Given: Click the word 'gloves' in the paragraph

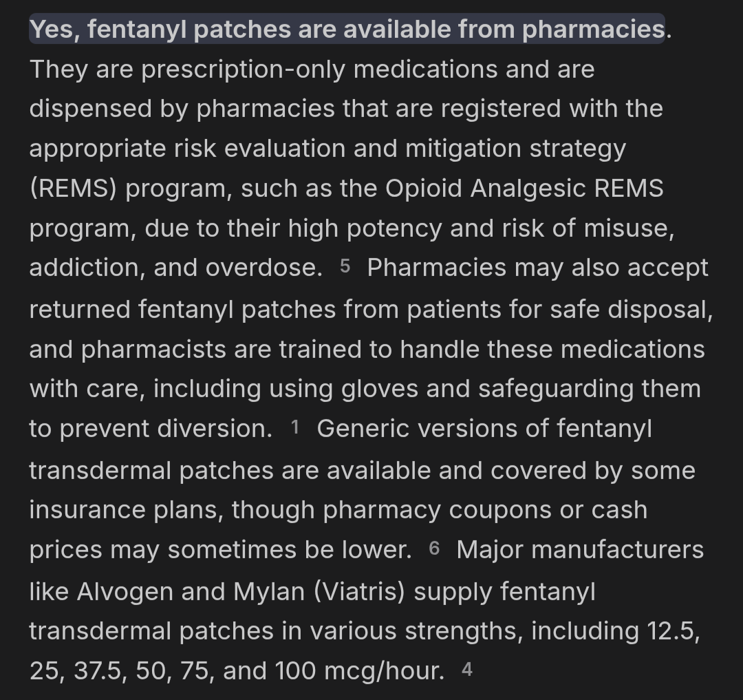Looking at the screenshot, I should point(380,389).
